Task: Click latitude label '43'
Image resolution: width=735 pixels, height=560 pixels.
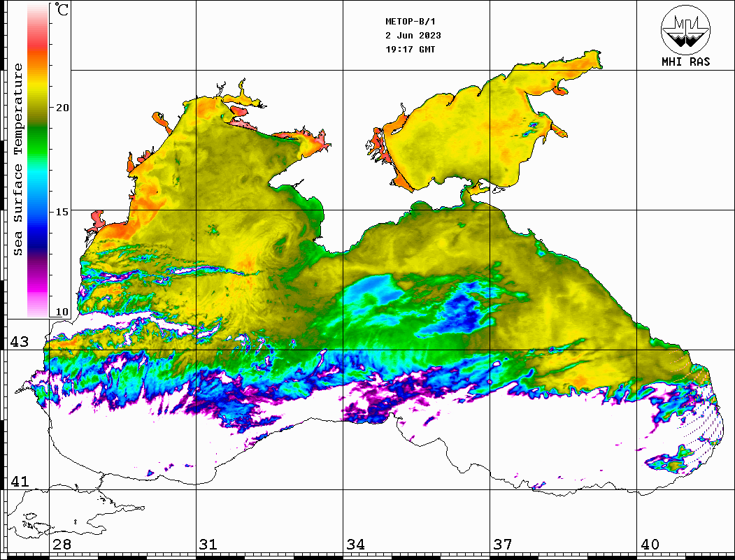Action: pos(19,342)
